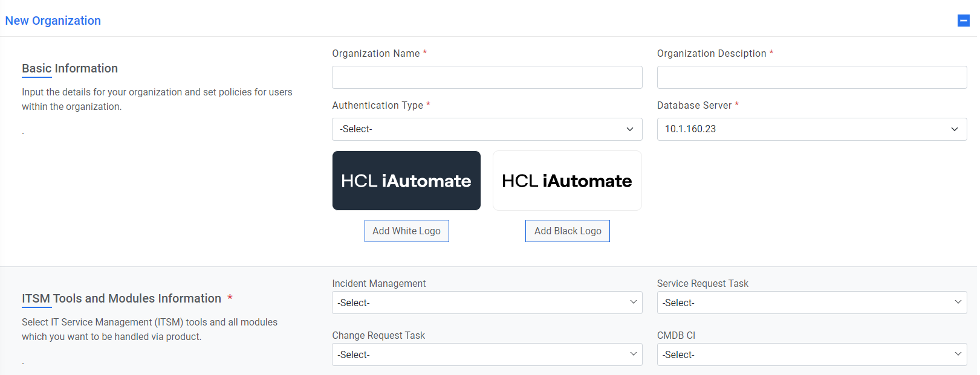Click the Authentication Type field label
Viewport: 980px width, 375px height.
(x=377, y=105)
